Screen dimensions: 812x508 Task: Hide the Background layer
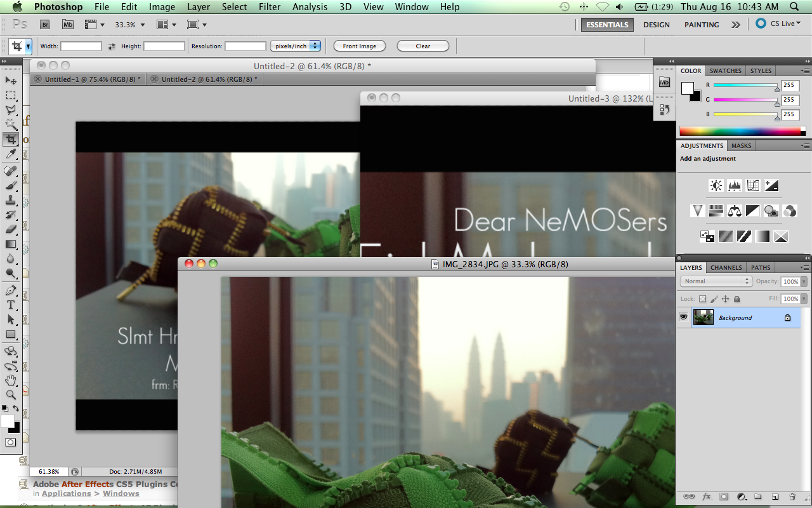pyautogui.click(x=683, y=317)
